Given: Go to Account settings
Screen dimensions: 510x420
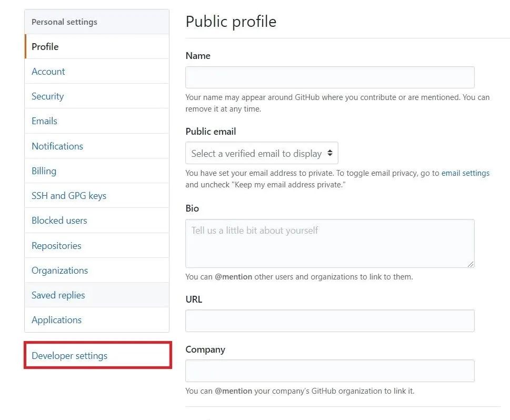Looking at the screenshot, I should pyautogui.click(x=97, y=71).
